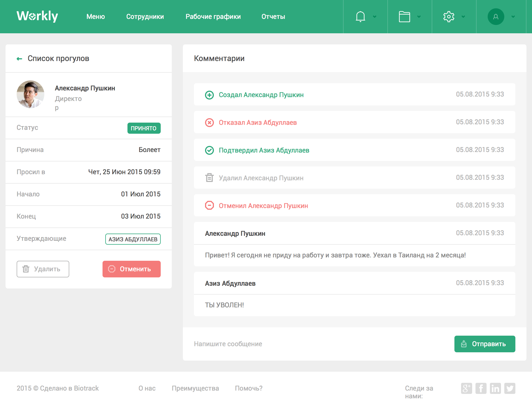Click the Workly logo

point(37,16)
